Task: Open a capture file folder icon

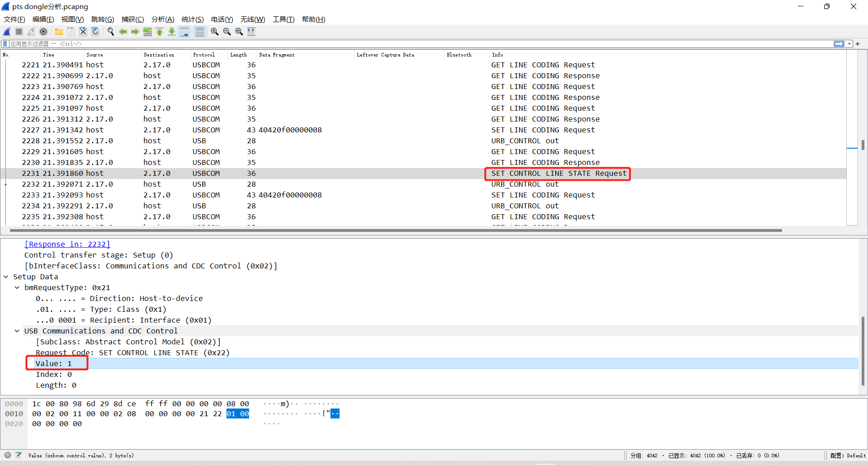Action: point(59,32)
